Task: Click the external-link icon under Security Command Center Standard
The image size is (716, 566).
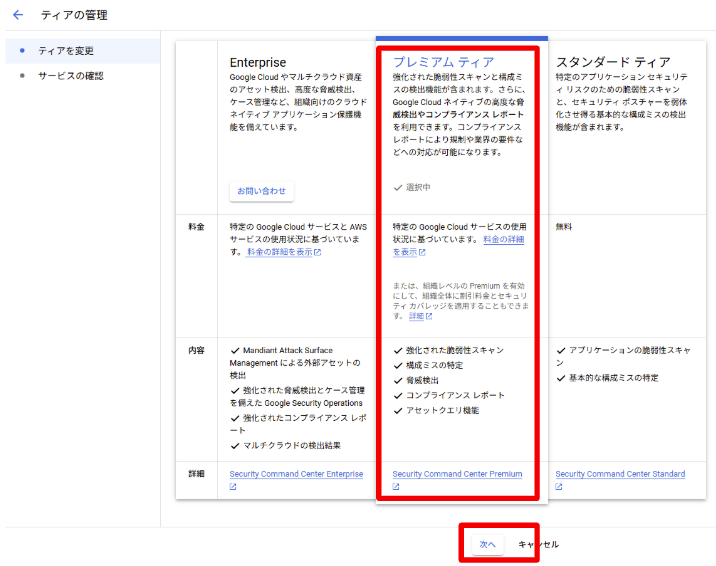Action: (x=559, y=487)
